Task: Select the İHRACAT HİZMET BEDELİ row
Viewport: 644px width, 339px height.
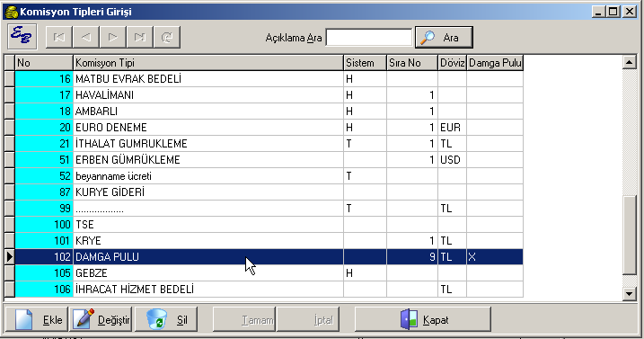Action: pyautogui.click(x=269, y=290)
